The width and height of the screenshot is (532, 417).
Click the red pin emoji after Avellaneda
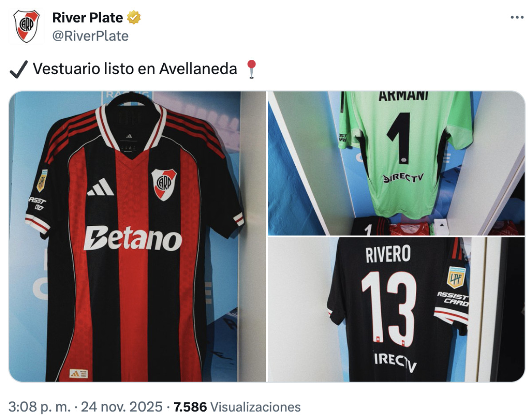(251, 69)
